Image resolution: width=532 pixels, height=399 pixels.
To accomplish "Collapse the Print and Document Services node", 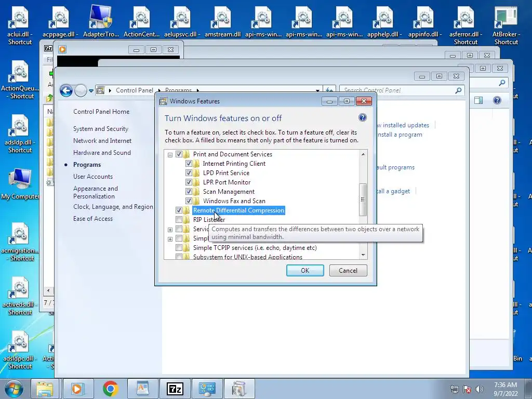I will (170, 155).
